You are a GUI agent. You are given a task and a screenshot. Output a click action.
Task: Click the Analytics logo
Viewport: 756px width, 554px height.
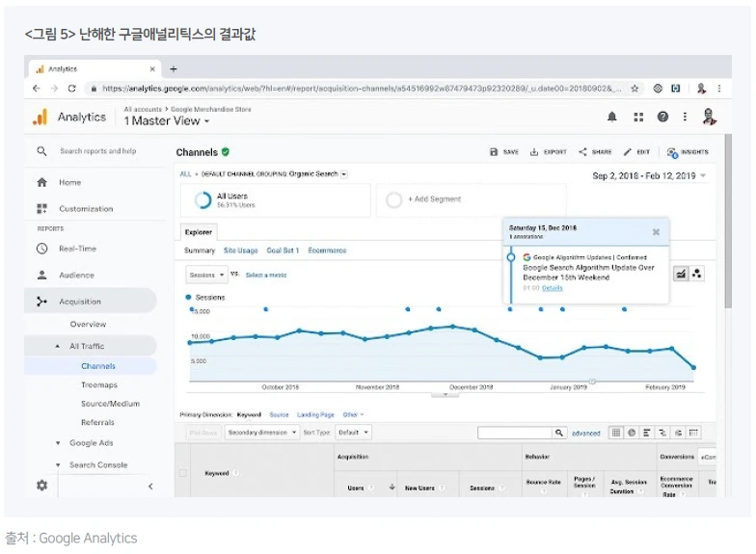click(x=40, y=118)
